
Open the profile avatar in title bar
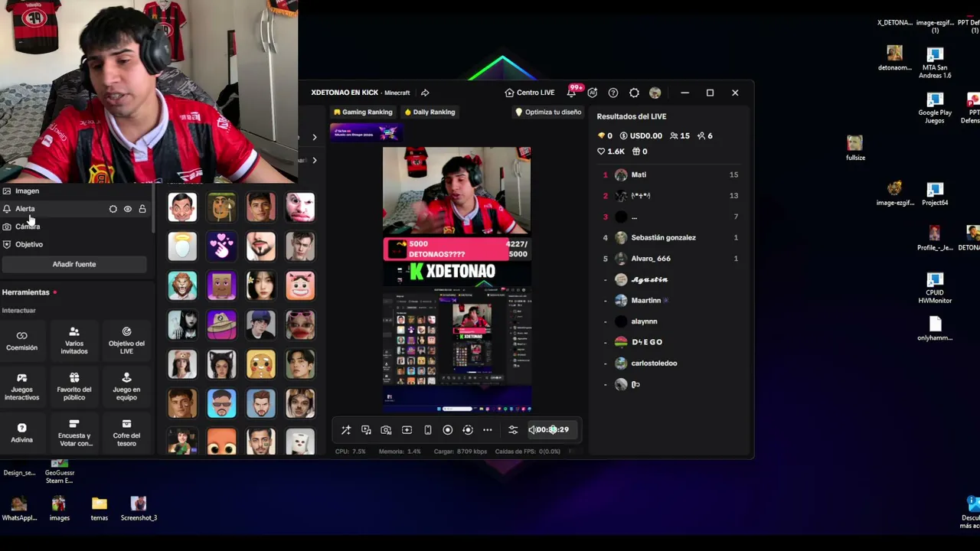655,93
